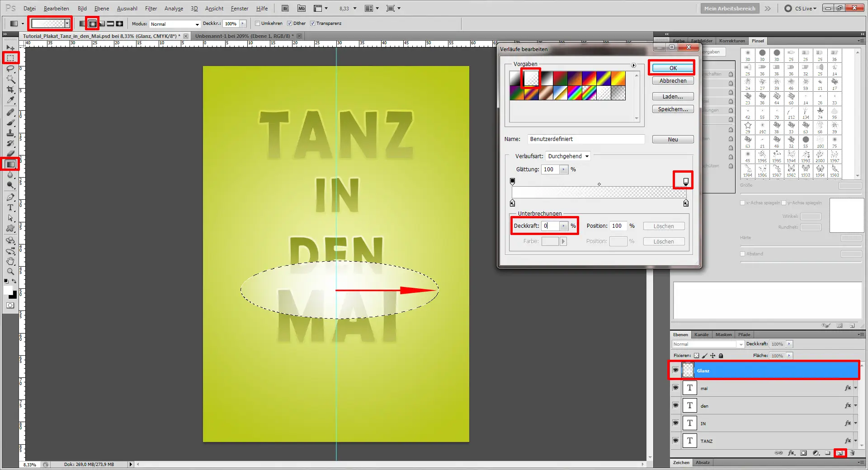
Task: Click the opacity stop icon above the gradient bar
Action: (x=685, y=180)
